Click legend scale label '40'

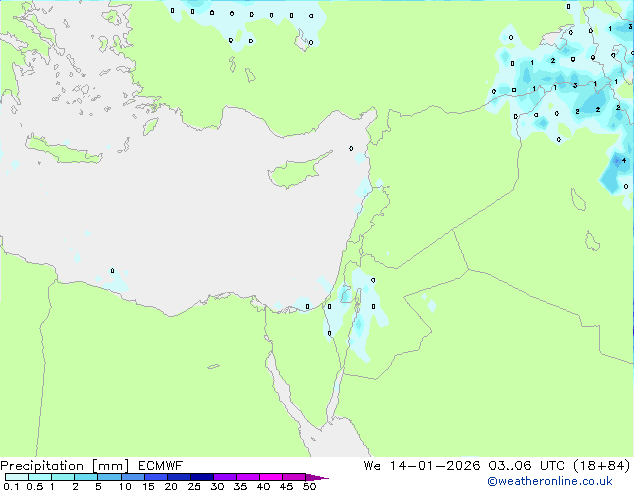(x=263, y=486)
